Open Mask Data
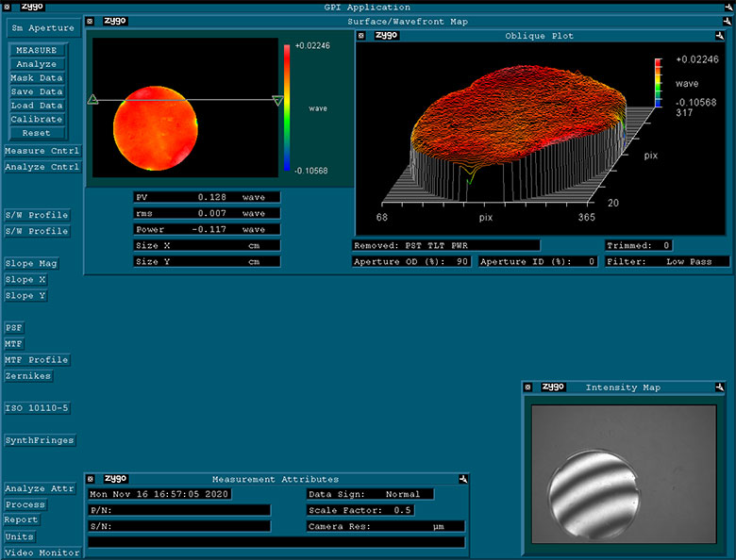This screenshot has width=736, height=560. [x=37, y=78]
